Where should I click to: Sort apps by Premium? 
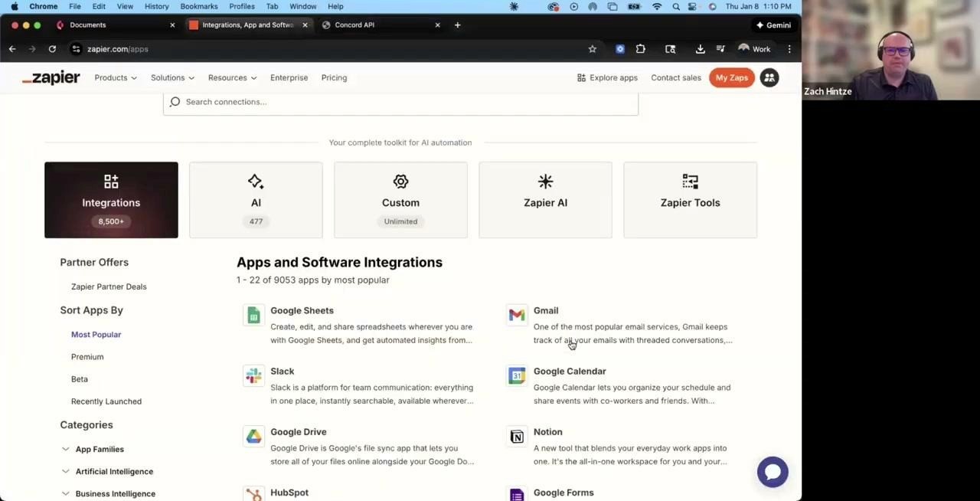87,356
